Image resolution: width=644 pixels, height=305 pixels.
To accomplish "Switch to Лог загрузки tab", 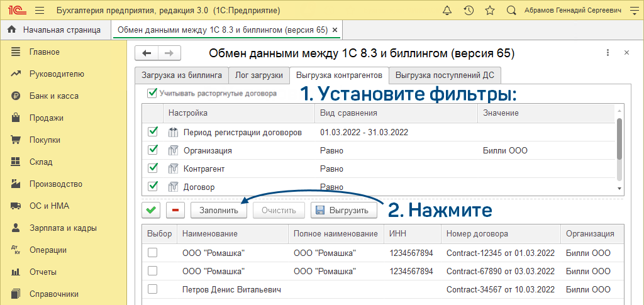I will click(258, 75).
